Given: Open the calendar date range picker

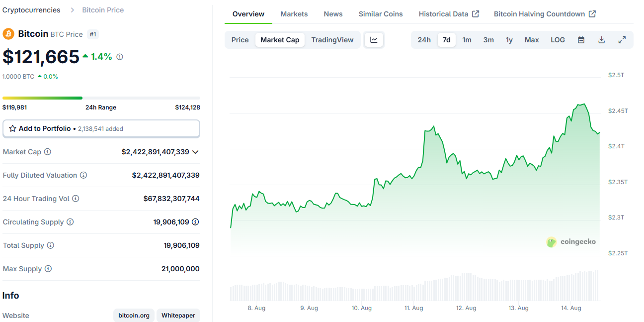Looking at the screenshot, I should pos(581,40).
